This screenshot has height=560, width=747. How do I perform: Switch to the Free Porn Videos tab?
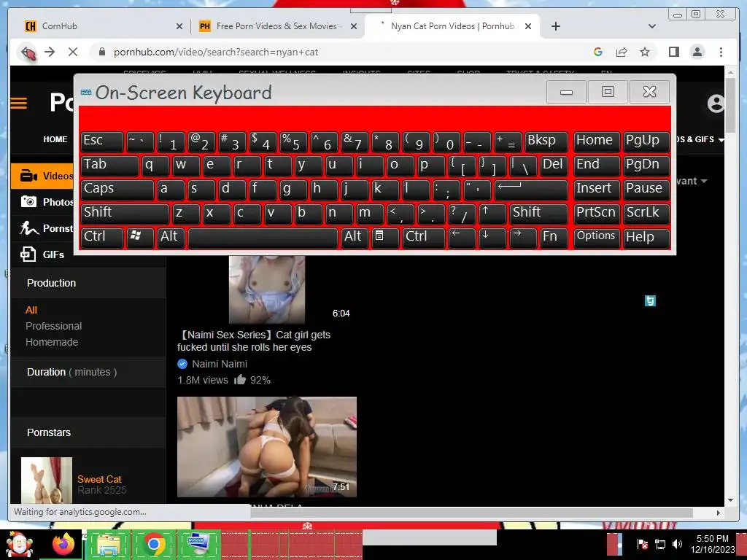pyautogui.click(x=276, y=26)
